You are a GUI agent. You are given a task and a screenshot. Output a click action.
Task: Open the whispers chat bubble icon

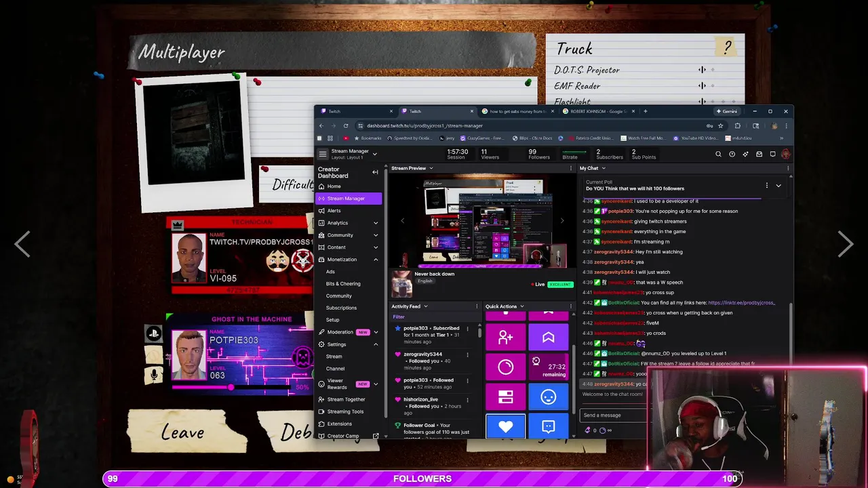click(772, 154)
